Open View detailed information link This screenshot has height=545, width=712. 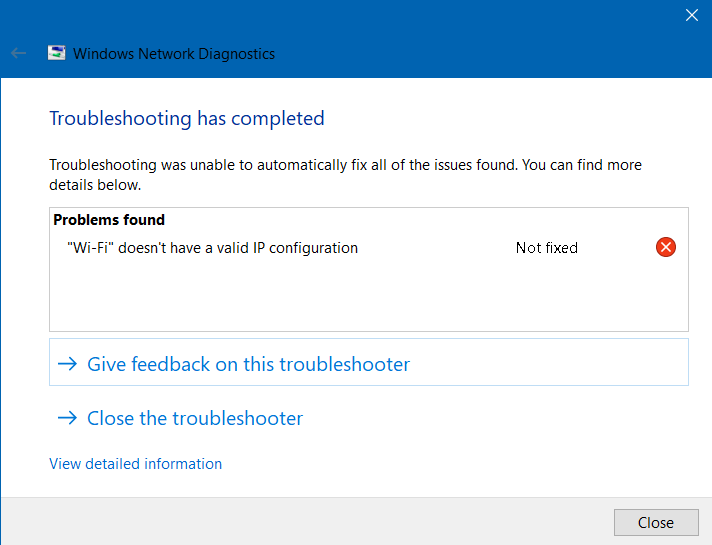[x=135, y=464]
